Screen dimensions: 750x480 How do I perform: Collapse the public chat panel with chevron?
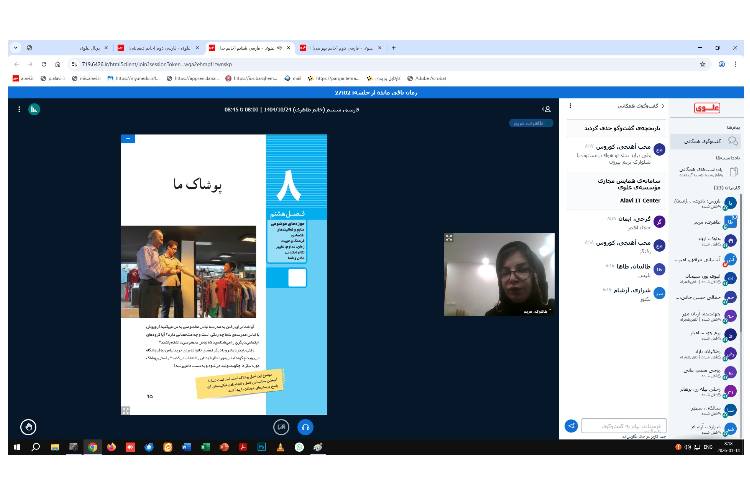pyautogui.click(x=662, y=105)
